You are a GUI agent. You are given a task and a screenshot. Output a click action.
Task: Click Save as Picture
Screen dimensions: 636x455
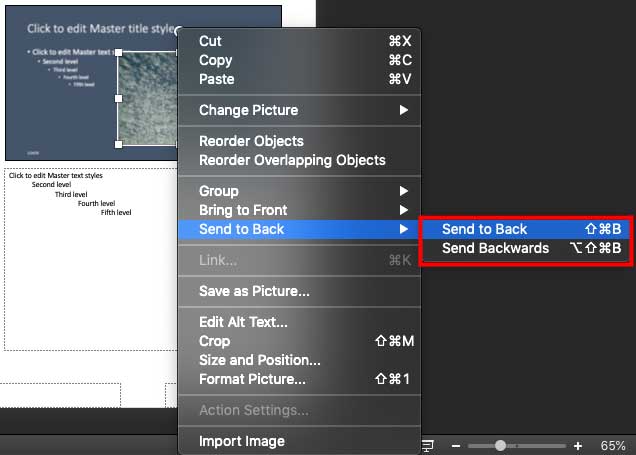[254, 292]
